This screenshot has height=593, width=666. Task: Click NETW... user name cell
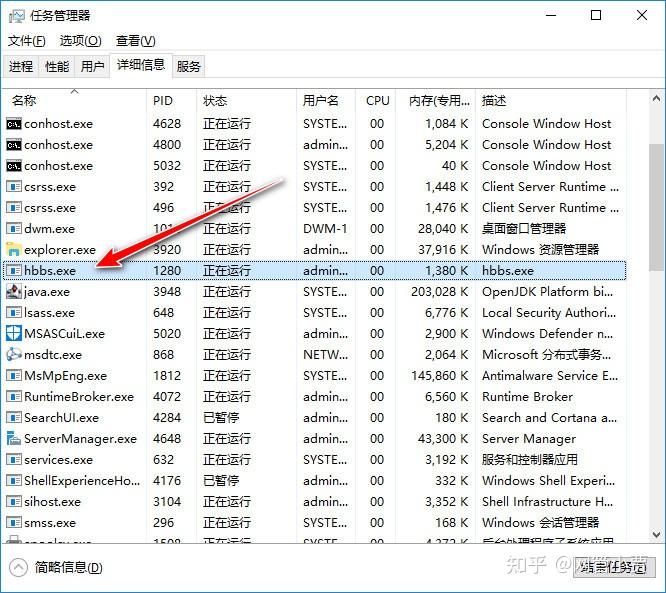[325, 355]
